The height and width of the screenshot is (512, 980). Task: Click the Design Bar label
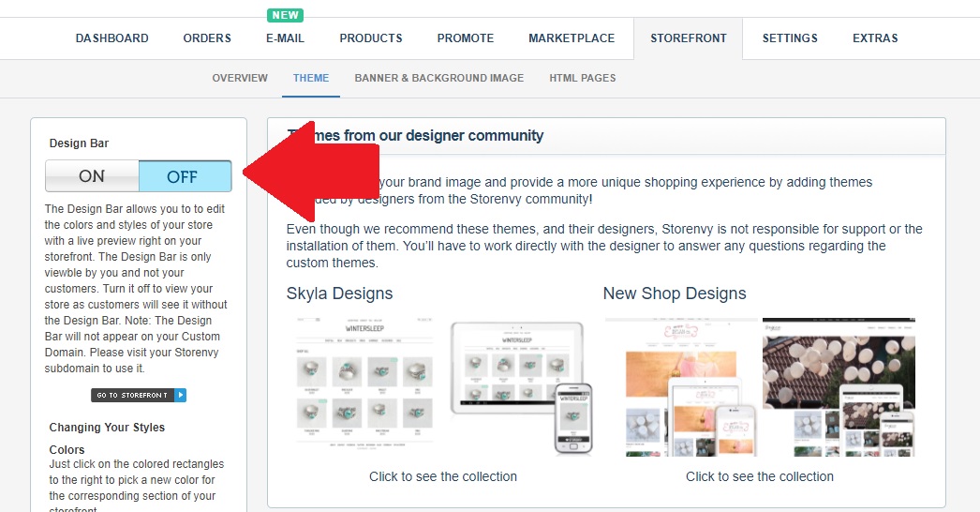pyautogui.click(x=79, y=143)
